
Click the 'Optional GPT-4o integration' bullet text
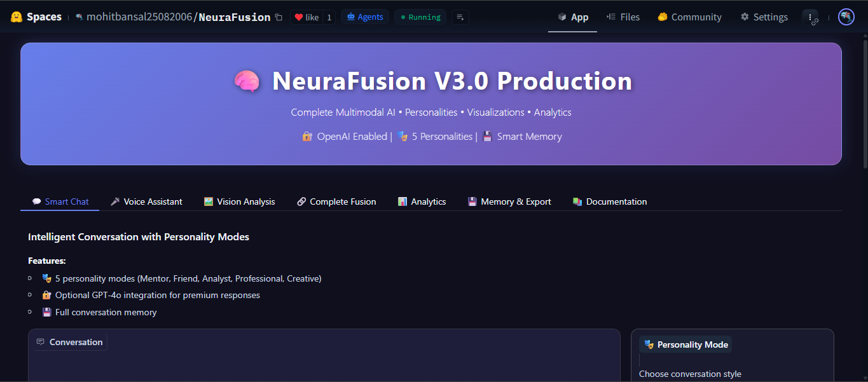[x=158, y=295]
